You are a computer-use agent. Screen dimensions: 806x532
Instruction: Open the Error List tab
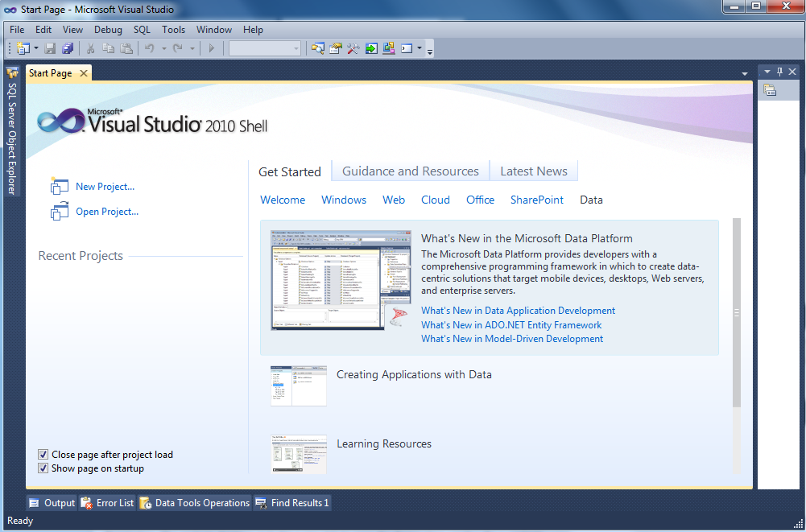click(107, 503)
